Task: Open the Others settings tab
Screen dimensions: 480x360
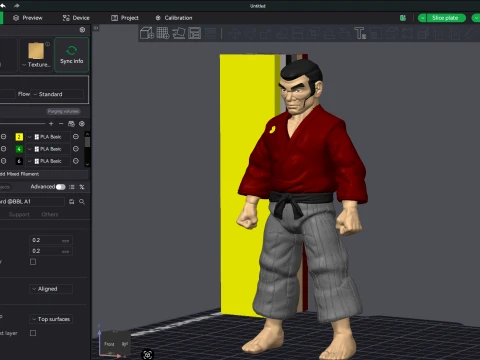Action: click(x=50, y=214)
